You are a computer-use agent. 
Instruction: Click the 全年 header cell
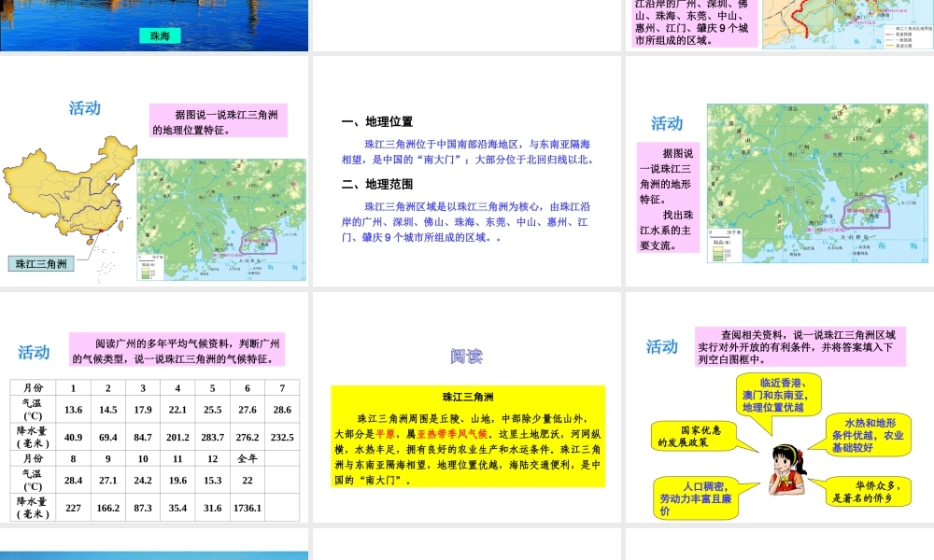248,458
